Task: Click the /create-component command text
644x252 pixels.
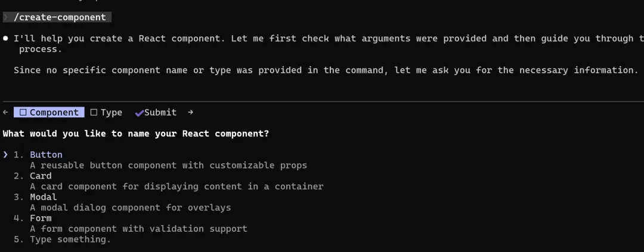Action: tap(60, 17)
